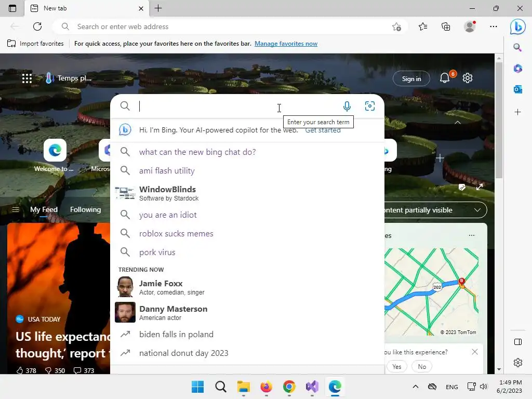The image size is (532, 399).
Task: Answer No to experience survey
Action: (x=422, y=366)
